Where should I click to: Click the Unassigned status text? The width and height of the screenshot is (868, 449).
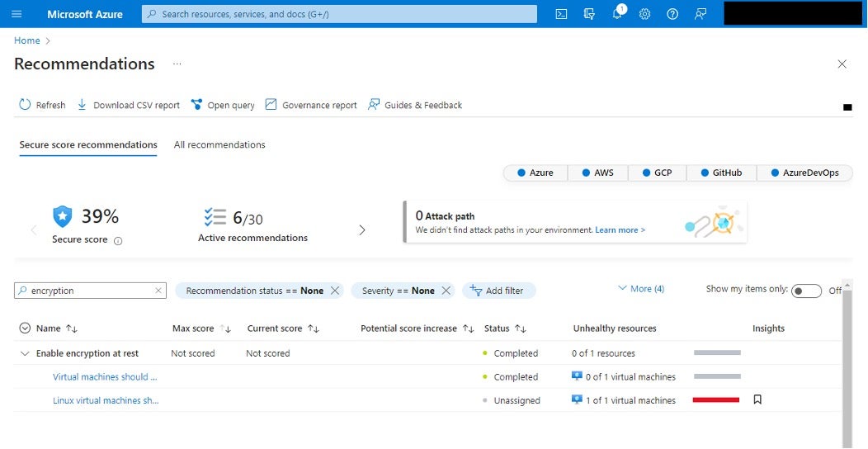click(x=517, y=400)
